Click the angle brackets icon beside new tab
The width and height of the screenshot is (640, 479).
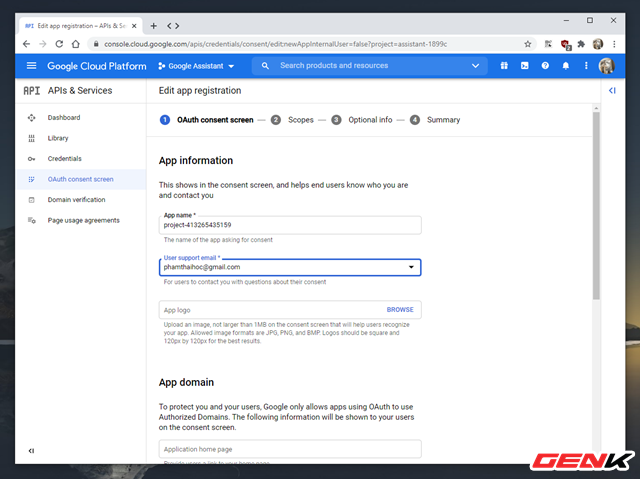coord(173,26)
